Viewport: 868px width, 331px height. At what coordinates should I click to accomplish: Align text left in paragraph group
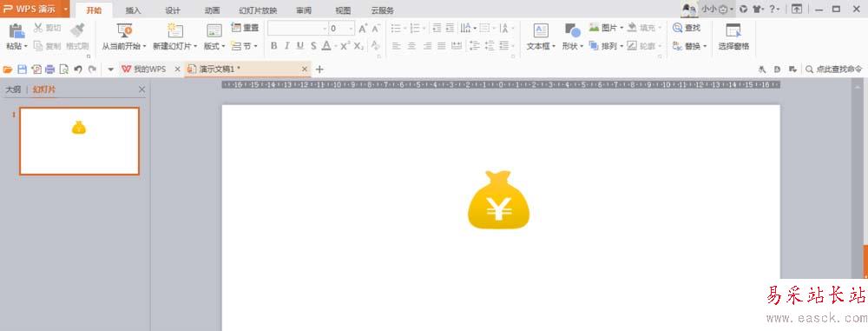397,46
